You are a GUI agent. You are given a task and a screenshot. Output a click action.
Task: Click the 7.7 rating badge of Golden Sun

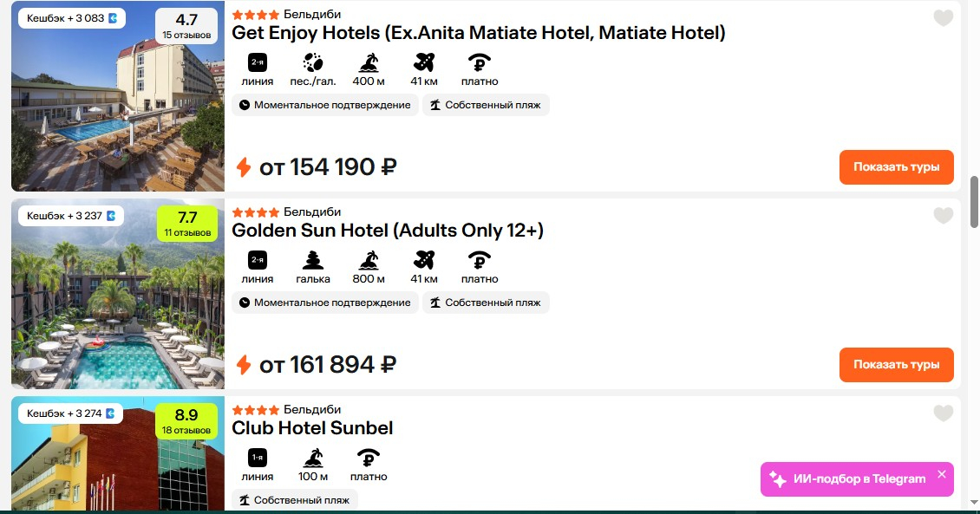click(186, 224)
